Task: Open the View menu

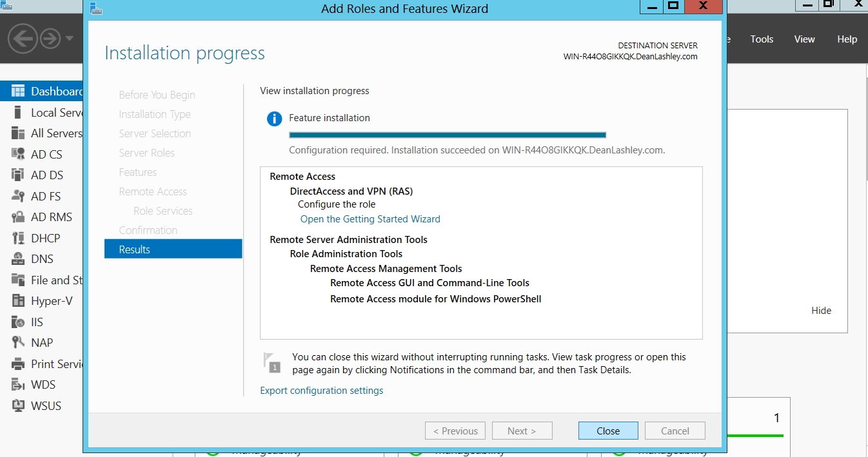Action: tap(804, 39)
